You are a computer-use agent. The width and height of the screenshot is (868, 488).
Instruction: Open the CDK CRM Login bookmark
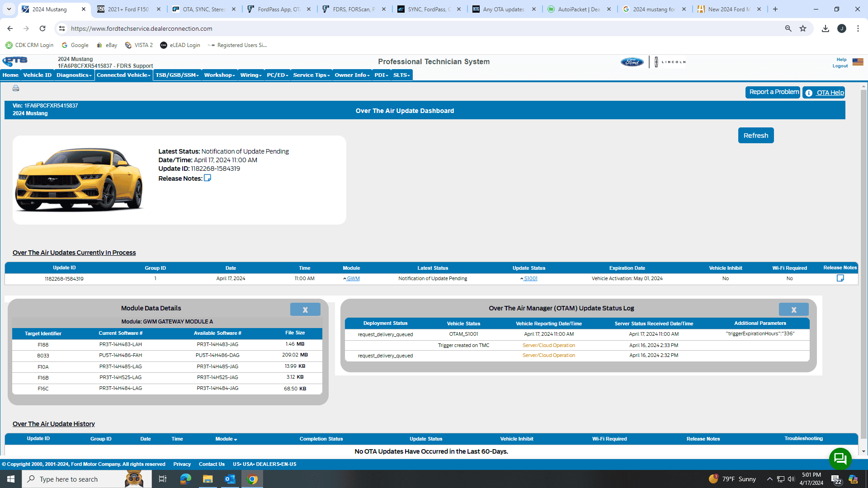29,45
